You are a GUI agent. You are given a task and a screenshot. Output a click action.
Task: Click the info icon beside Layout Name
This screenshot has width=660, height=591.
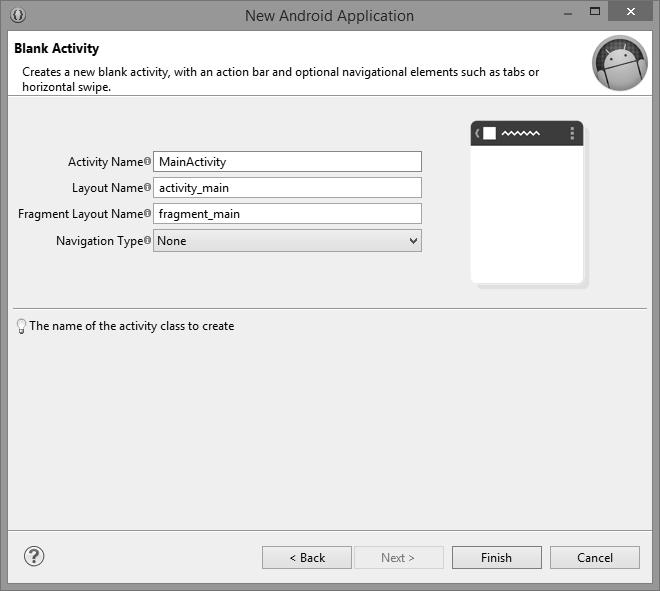click(x=147, y=187)
